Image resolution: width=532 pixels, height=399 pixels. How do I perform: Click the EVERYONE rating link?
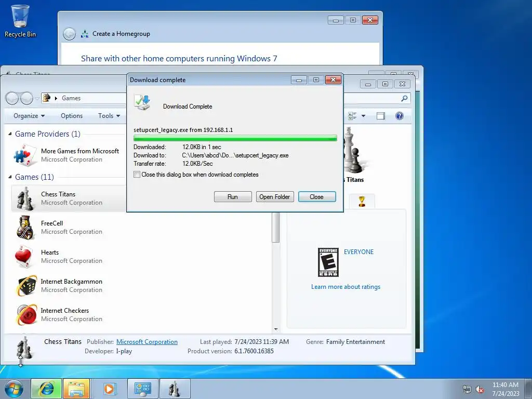pyautogui.click(x=358, y=252)
